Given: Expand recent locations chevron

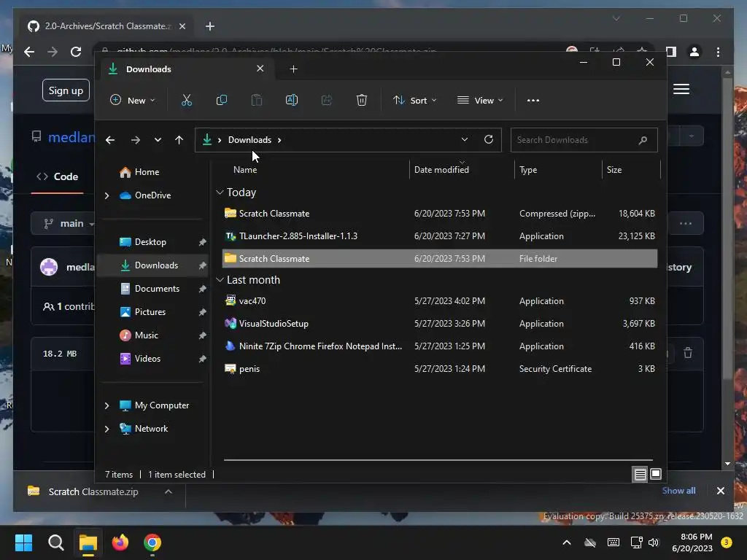Looking at the screenshot, I should pos(158,140).
